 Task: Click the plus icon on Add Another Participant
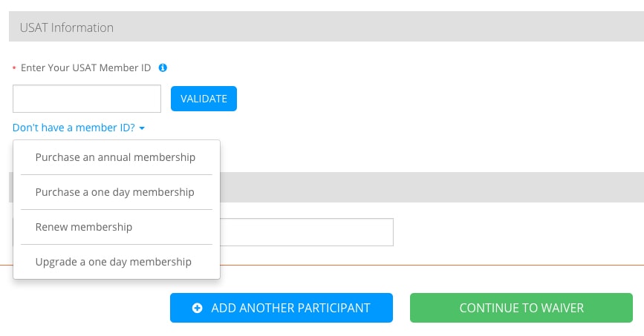tap(197, 308)
